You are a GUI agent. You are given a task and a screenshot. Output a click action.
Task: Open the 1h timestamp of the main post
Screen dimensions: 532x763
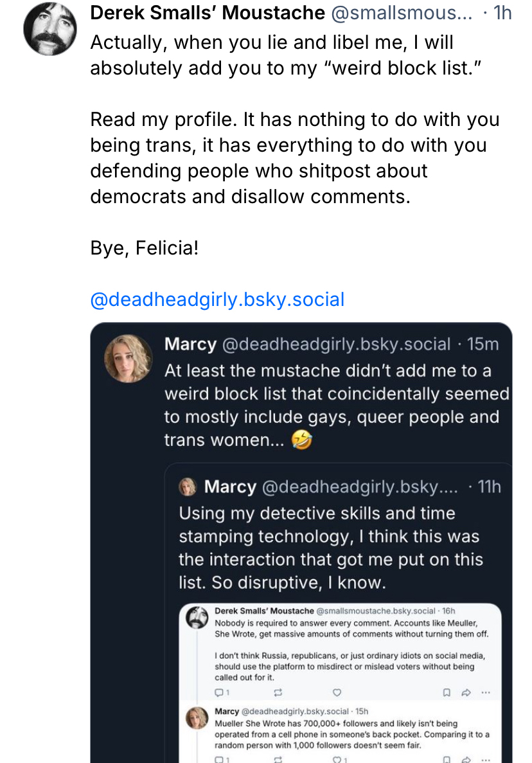click(x=501, y=12)
